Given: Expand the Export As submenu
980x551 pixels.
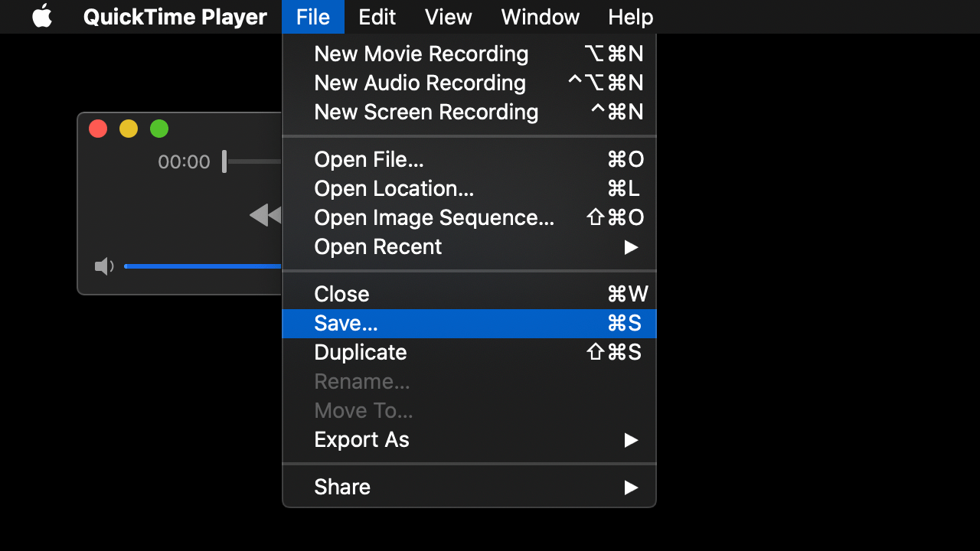Looking at the screenshot, I should tap(469, 439).
